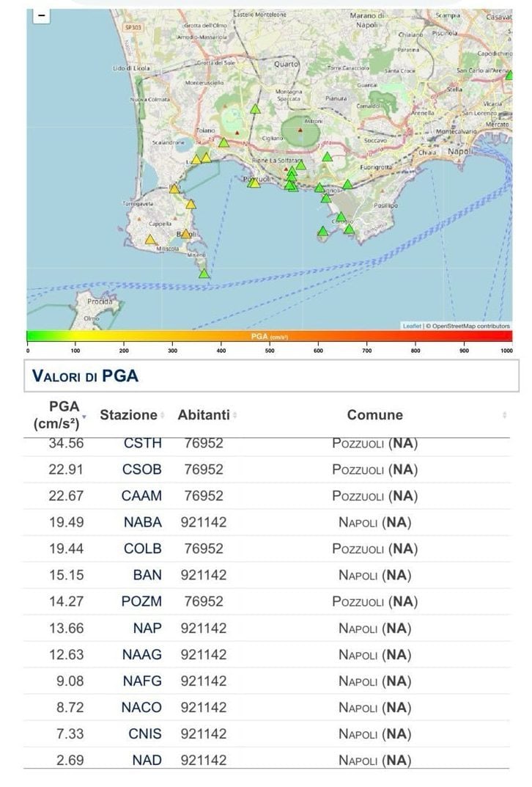Click Abitanti 76952 in POZM row

tap(204, 601)
